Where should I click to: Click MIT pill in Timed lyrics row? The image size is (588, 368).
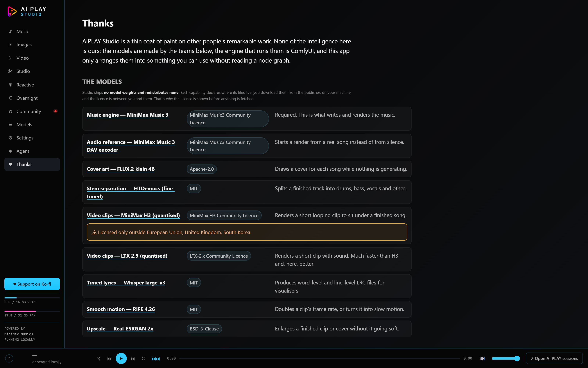(194, 283)
